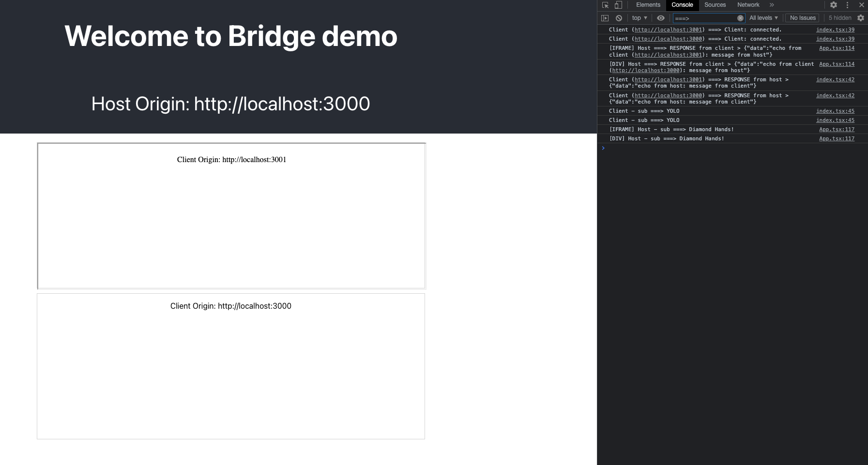Follow localhost:3000 URL in the DIV Host RESPONSE row
This screenshot has width=868, height=465.
646,70
